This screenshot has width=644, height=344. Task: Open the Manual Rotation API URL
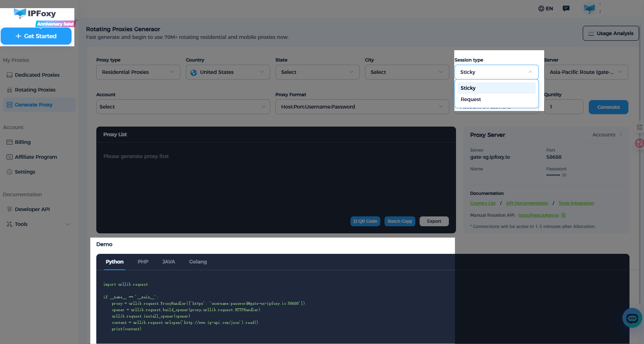538,215
